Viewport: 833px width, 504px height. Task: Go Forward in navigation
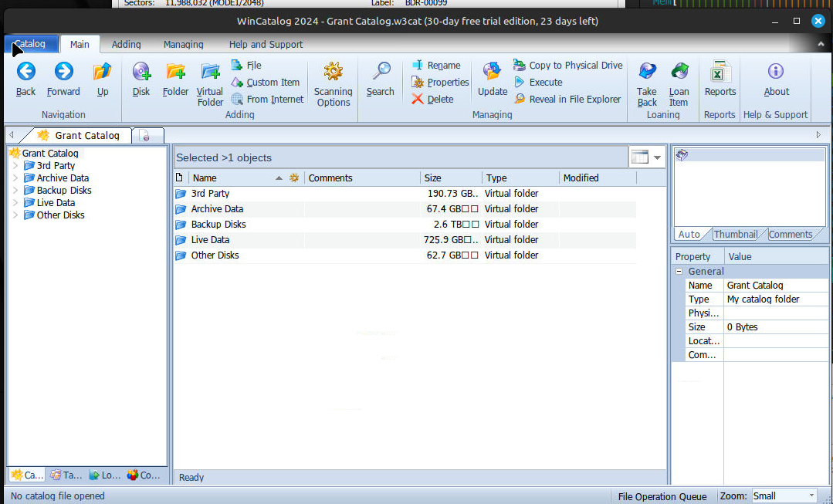[x=63, y=79]
